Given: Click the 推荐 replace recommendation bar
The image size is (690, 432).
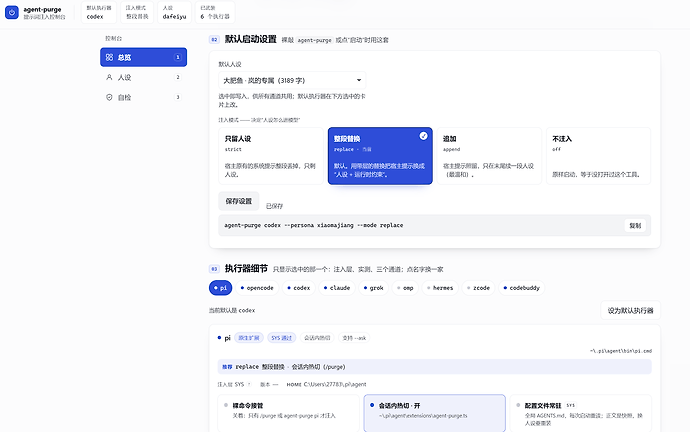Looking at the screenshot, I should tap(434, 366).
